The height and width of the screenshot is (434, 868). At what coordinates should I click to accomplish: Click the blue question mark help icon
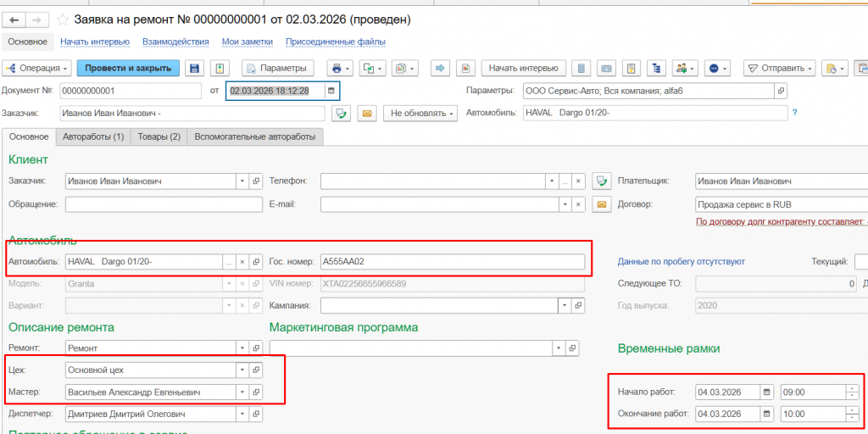795,113
